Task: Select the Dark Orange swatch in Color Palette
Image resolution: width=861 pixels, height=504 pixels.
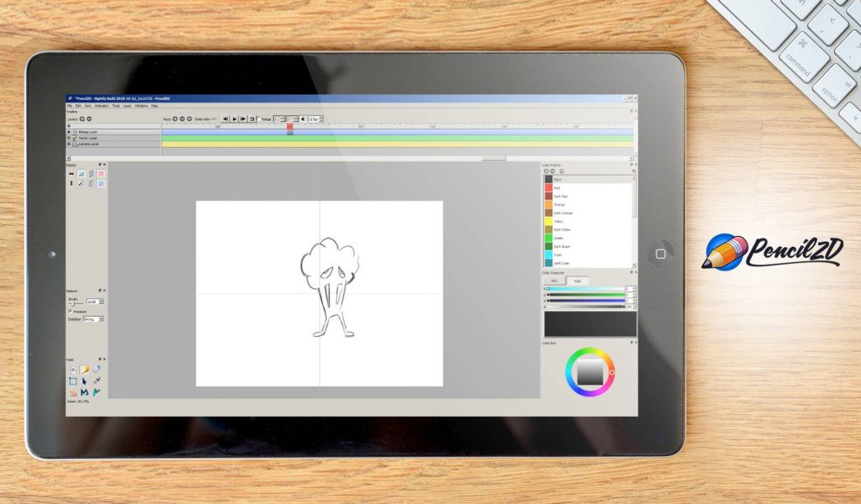Action: pos(549,213)
